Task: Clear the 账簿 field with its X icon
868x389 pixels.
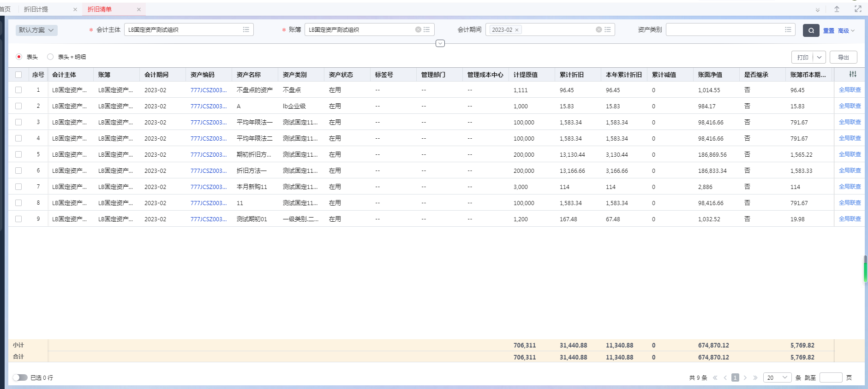Action: click(x=418, y=29)
